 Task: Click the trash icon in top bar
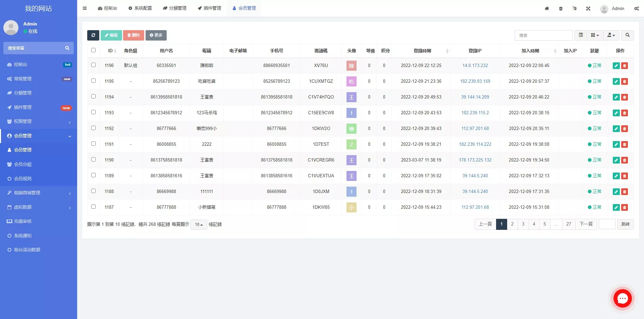tap(561, 8)
